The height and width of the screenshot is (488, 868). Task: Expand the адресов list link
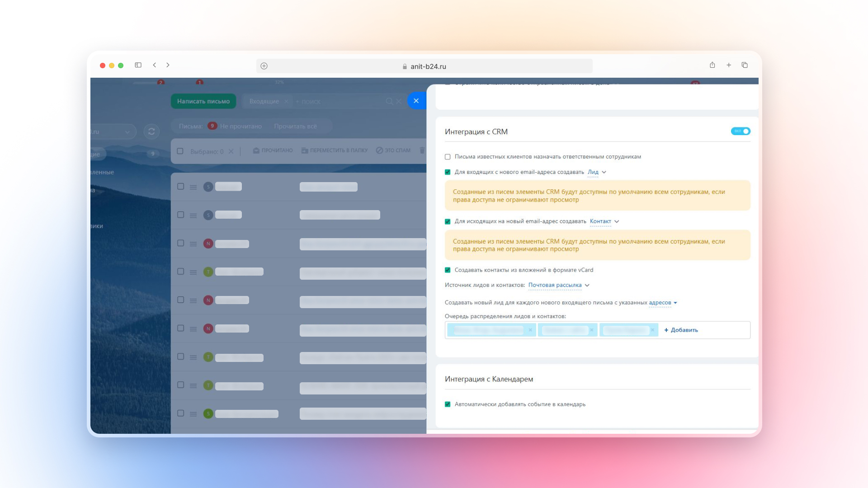click(663, 303)
